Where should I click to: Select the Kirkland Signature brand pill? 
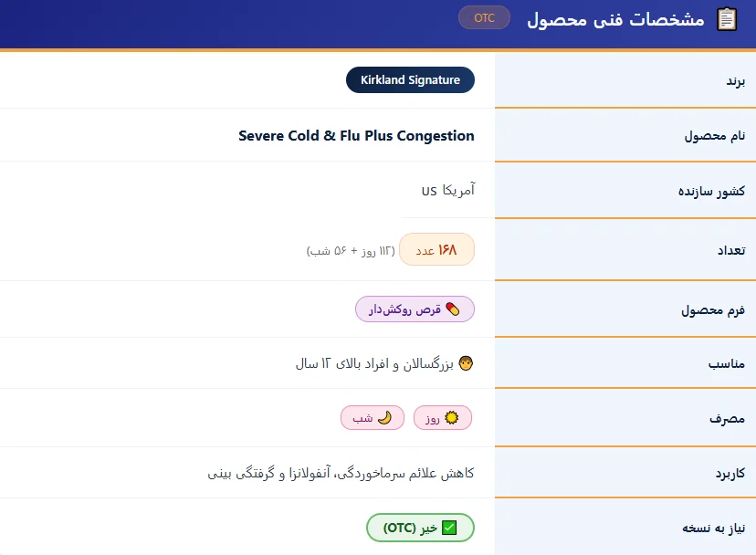[x=410, y=80]
